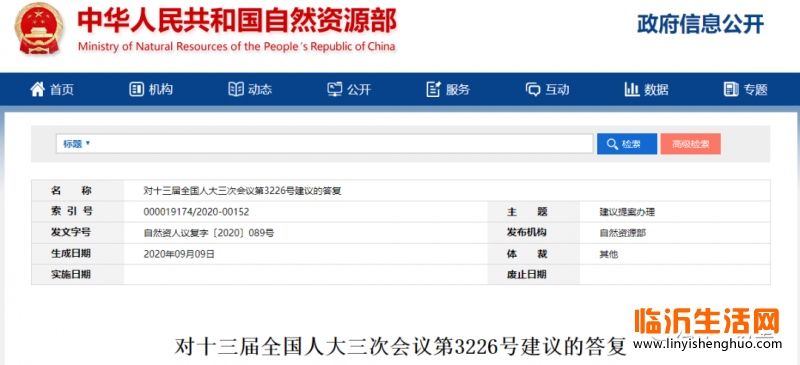
Task: Select the 数据 navigation item
Action: click(656, 90)
